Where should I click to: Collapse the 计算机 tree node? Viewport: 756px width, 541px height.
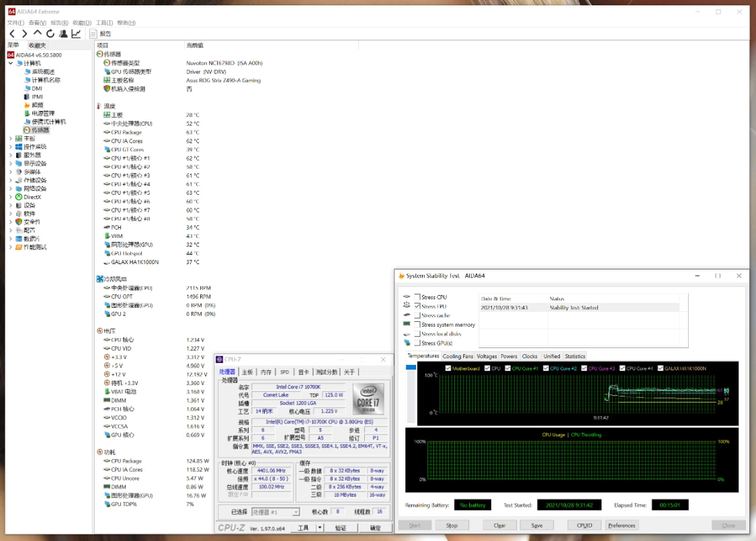(x=10, y=63)
